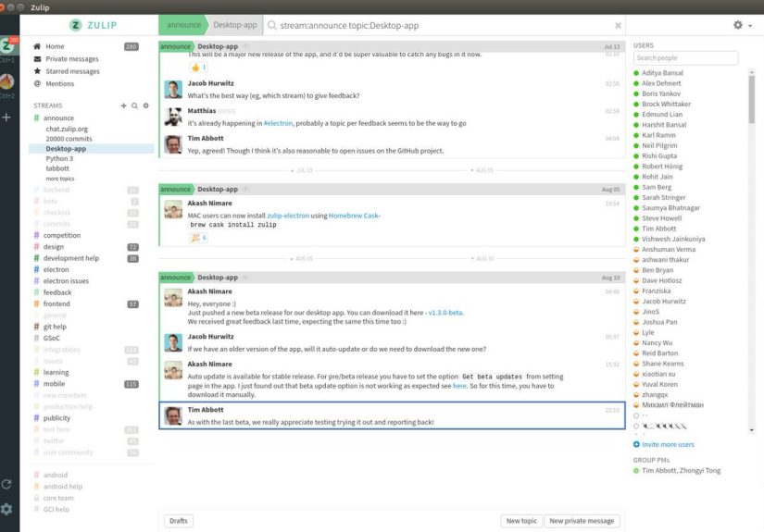Open the feedback stream
This screenshot has height=532, width=764.
[57, 292]
